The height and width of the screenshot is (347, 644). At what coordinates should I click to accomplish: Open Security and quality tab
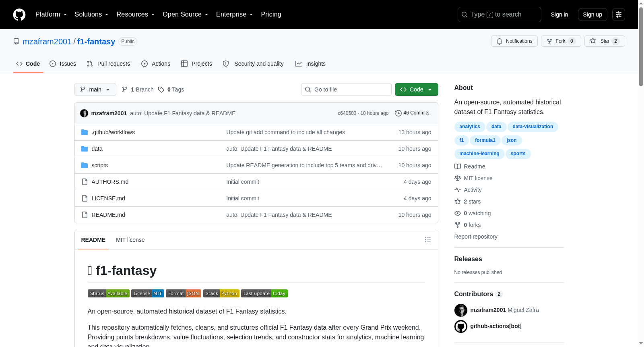pyautogui.click(x=253, y=64)
